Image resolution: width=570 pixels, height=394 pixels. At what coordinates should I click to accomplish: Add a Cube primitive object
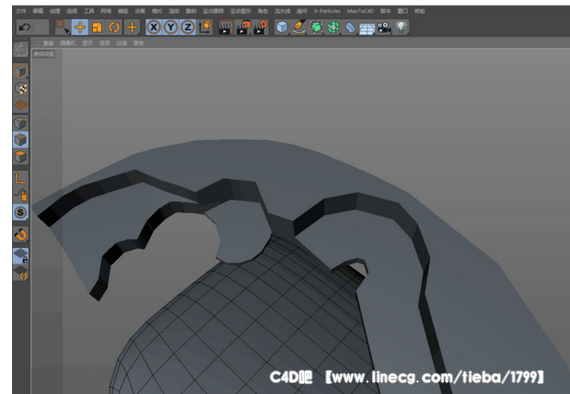(282, 27)
